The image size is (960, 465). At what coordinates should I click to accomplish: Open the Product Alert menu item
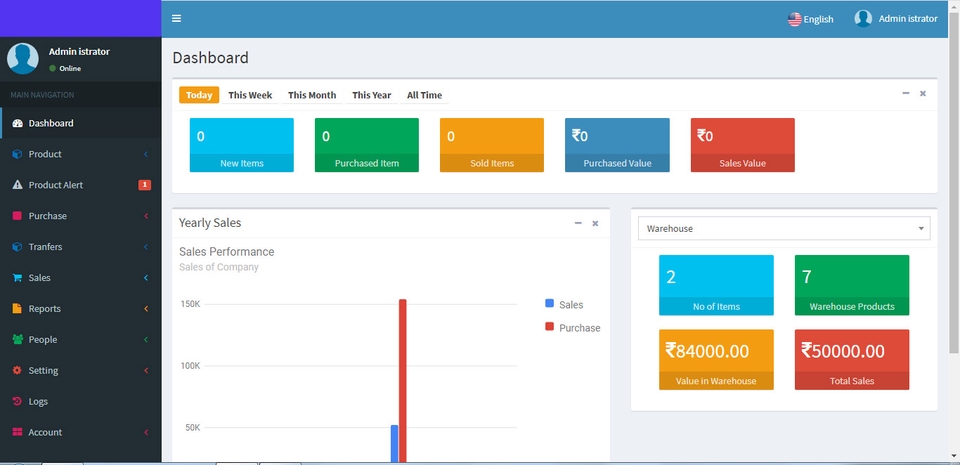81,185
